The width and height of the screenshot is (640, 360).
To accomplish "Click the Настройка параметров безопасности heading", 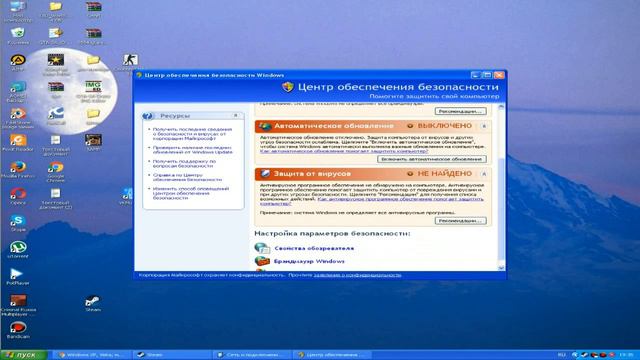I will 332,233.
